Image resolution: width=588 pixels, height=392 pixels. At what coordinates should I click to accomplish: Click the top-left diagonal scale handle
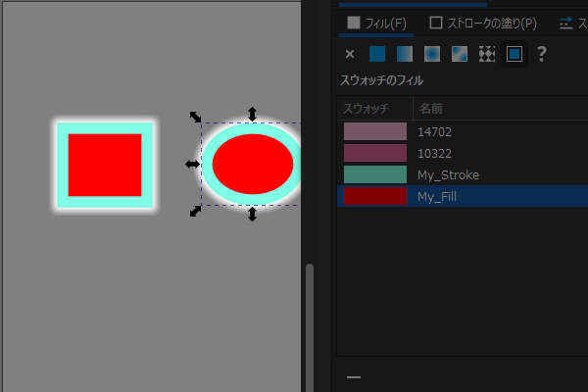[x=195, y=117]
